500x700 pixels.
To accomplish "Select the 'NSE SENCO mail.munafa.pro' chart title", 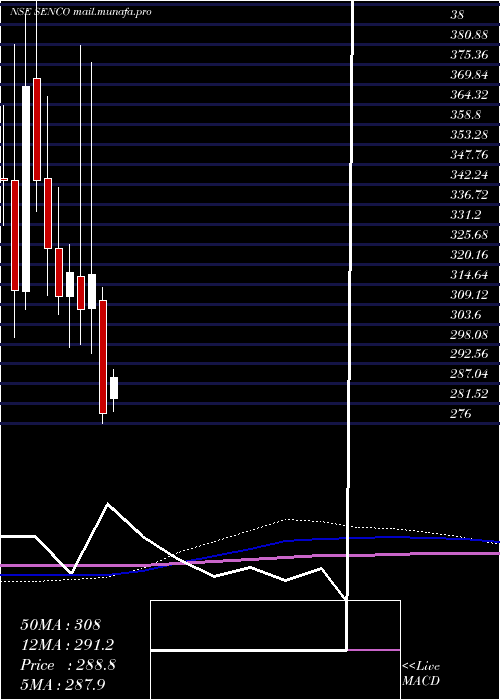I will pyautogui.click(x=81, y=12).
